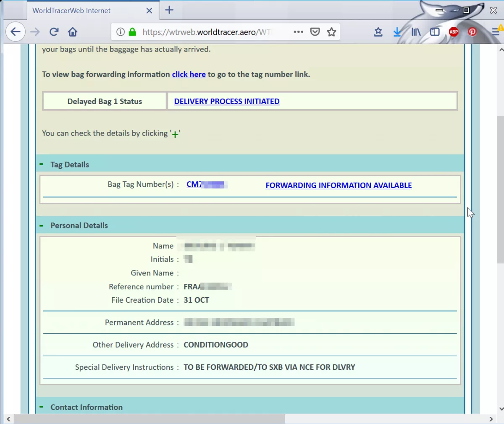504x424 pixels.
Task: Collapse the Personal Details section
Action: (42, 225)
